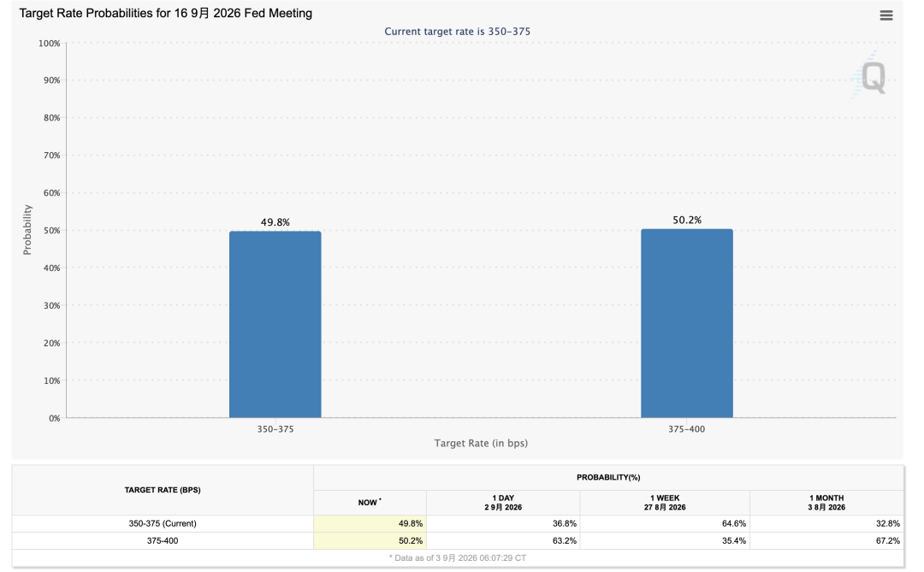
Task: Click the 375-400 probability bar
Action: (x=687, y=323)
